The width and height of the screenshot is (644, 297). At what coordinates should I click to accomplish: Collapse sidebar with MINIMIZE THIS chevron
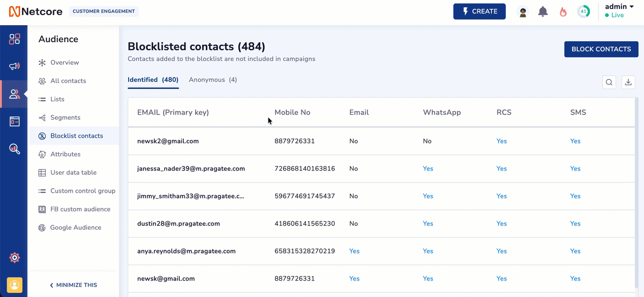tap(74, 285)
